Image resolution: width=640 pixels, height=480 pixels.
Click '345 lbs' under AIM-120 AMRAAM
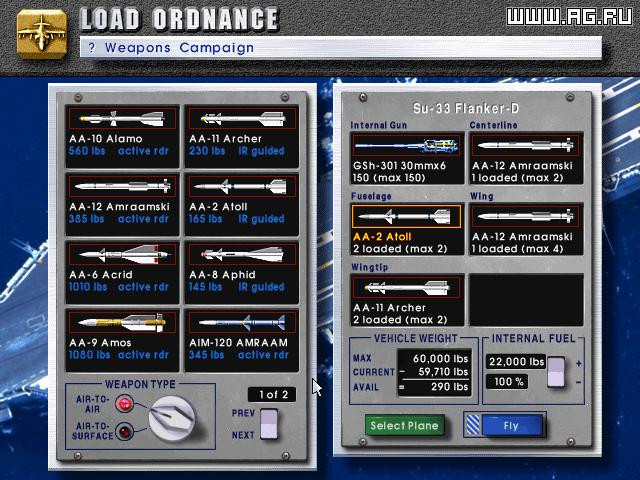click(x=207, y=355)
